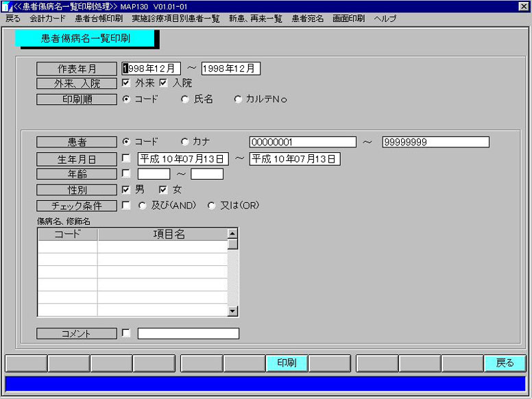Enable the 年齢 filter checkbox

pyautogui.click(x=126, y=173)
